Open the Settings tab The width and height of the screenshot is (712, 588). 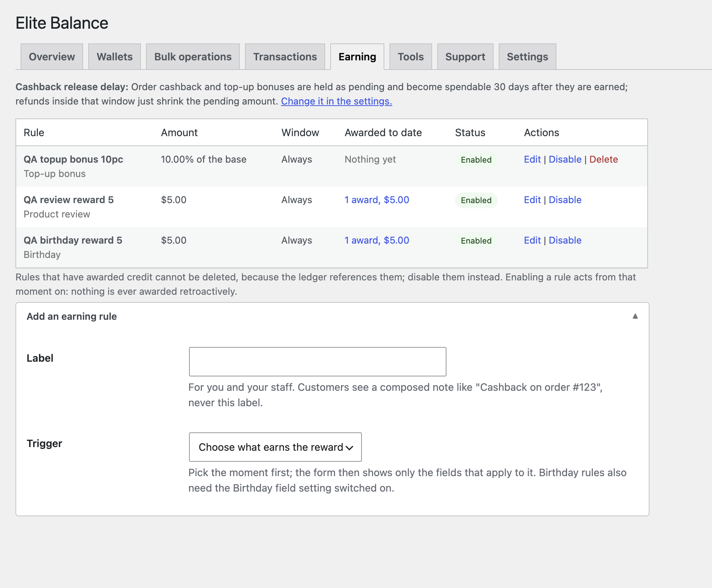[x=527, y=57]
